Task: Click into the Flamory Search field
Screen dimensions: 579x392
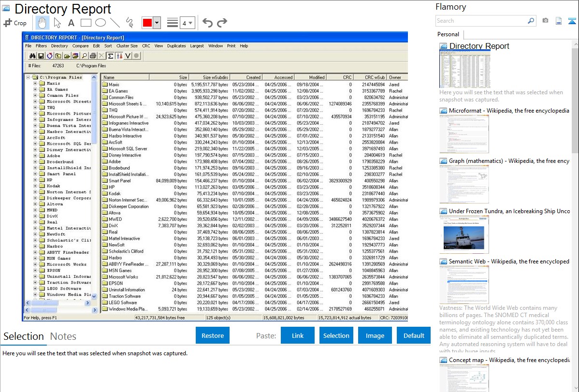Action: (481, 21)
